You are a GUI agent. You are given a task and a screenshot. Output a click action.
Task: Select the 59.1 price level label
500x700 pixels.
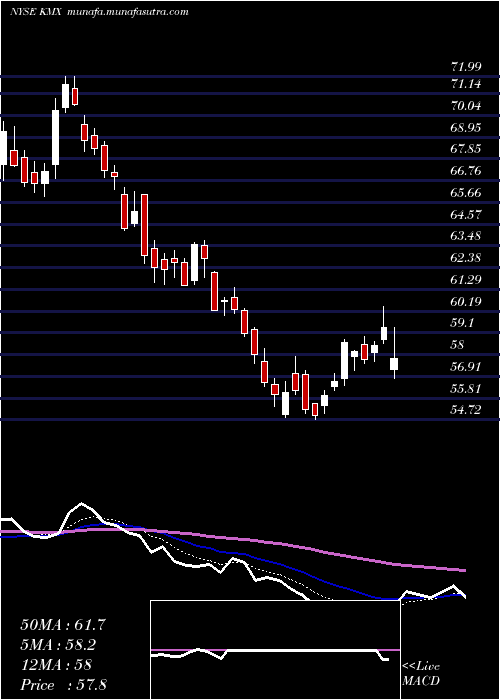click(x=463, y=323)
